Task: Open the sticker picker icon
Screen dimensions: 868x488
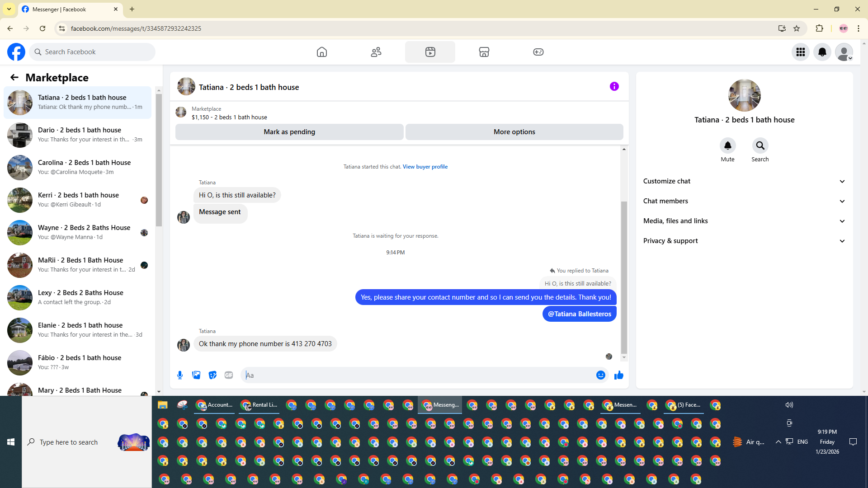Action: tap(212, 375)
